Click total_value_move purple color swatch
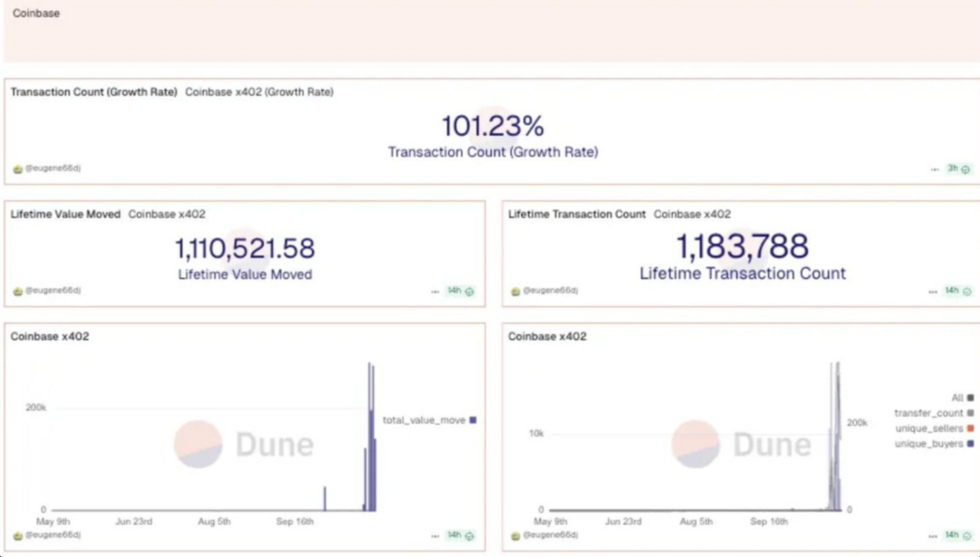This screenshot has width=980, height=557. tap(473, 420)
